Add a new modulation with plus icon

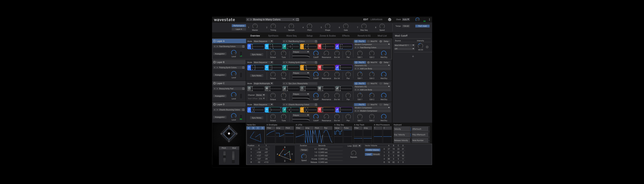click(413, 56)
